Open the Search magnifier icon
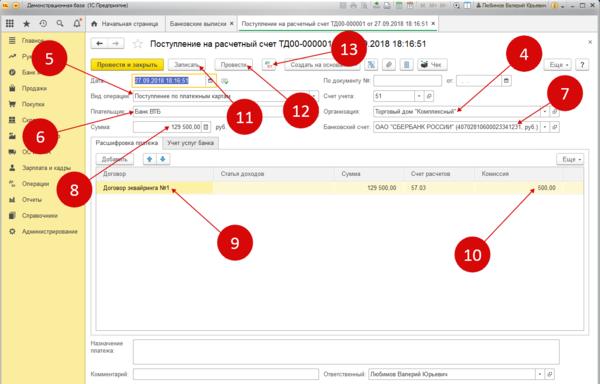600x384 pixels. [60, 24]
